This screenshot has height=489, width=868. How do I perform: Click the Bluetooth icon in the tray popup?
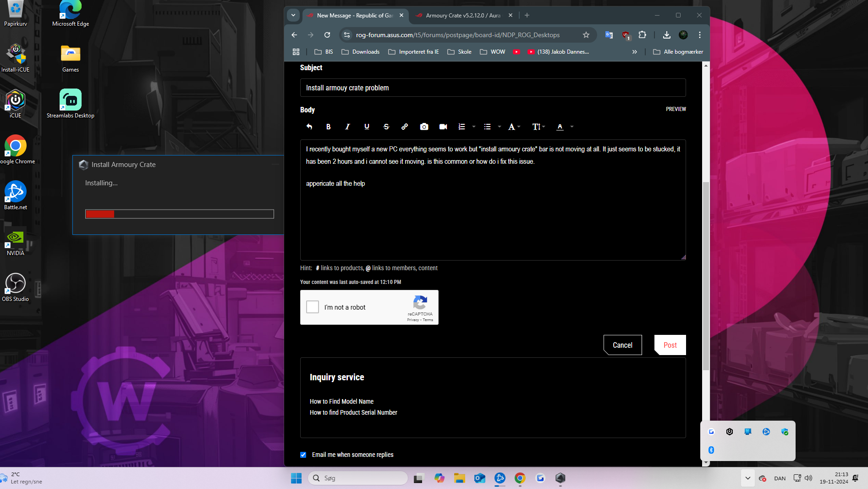(711, 450)
